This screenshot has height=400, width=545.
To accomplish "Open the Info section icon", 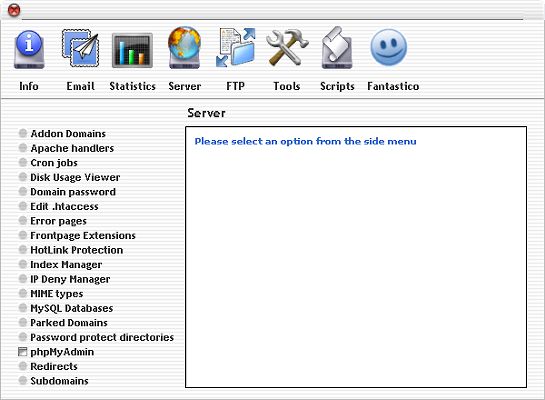I will click(29, 49).
